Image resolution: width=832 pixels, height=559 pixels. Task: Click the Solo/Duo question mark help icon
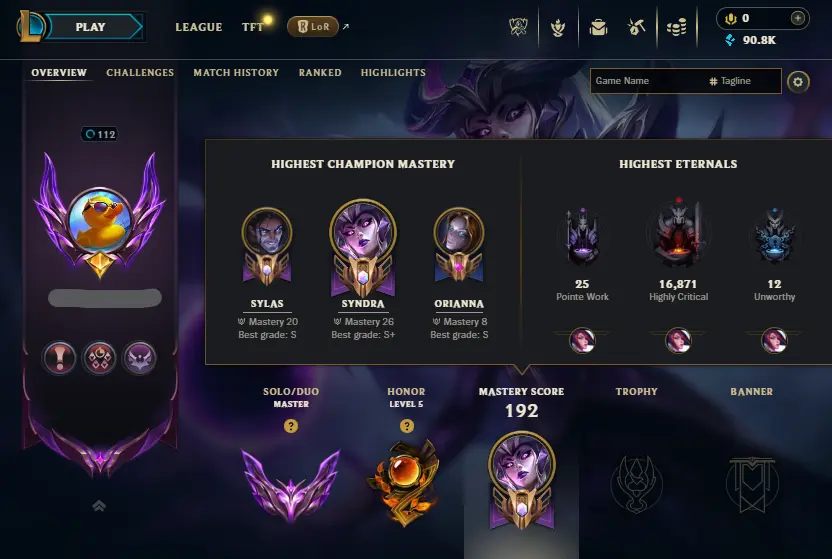[291, 426]
